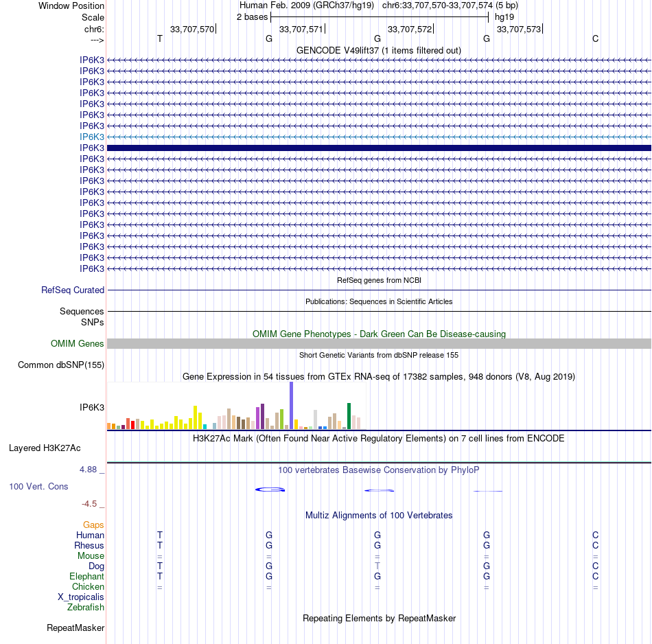Click the dark green bar in the GTEx chart
The image size is (652, 644).
349,416
